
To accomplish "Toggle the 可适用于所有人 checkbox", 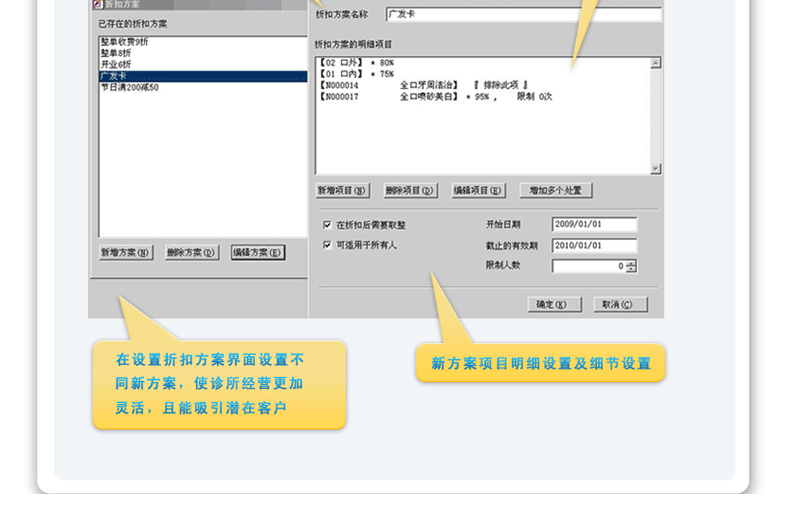I will click(327, 244).
